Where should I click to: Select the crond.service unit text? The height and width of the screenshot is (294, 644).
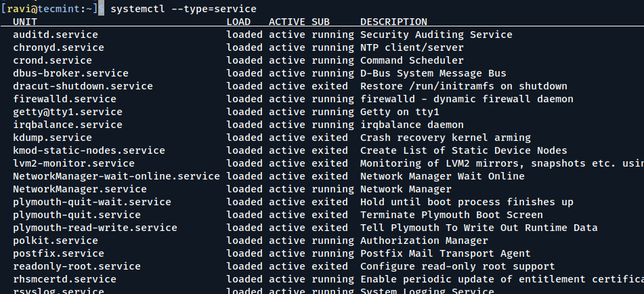point(52,60)
